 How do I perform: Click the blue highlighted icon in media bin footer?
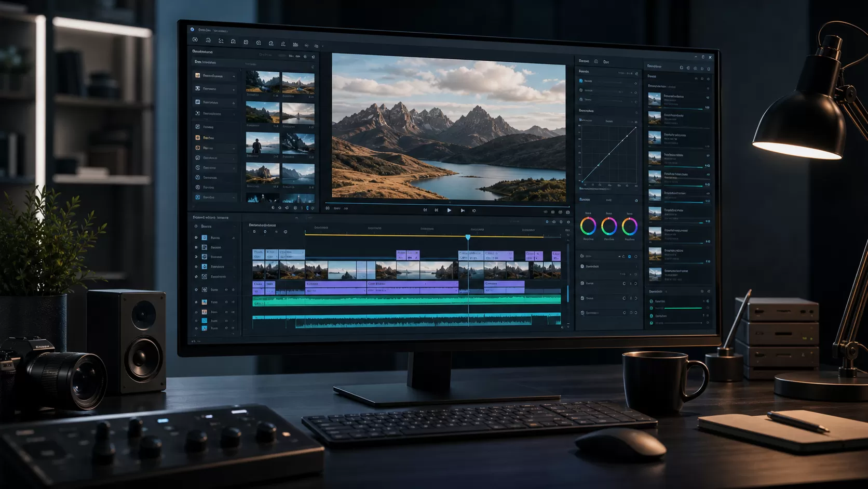click(307, 208)
